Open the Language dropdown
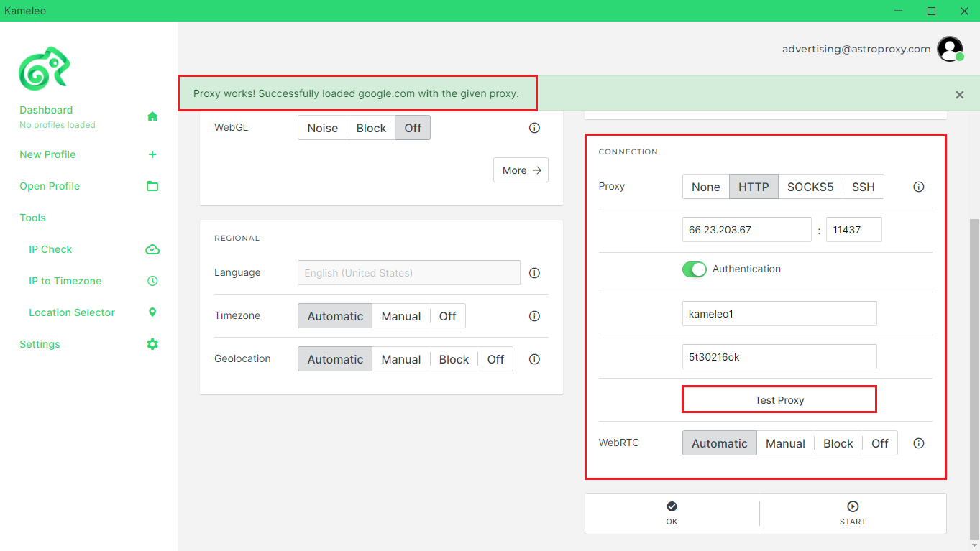The height and width of the screenshot is (551, 980). click(x=409, y=273)
